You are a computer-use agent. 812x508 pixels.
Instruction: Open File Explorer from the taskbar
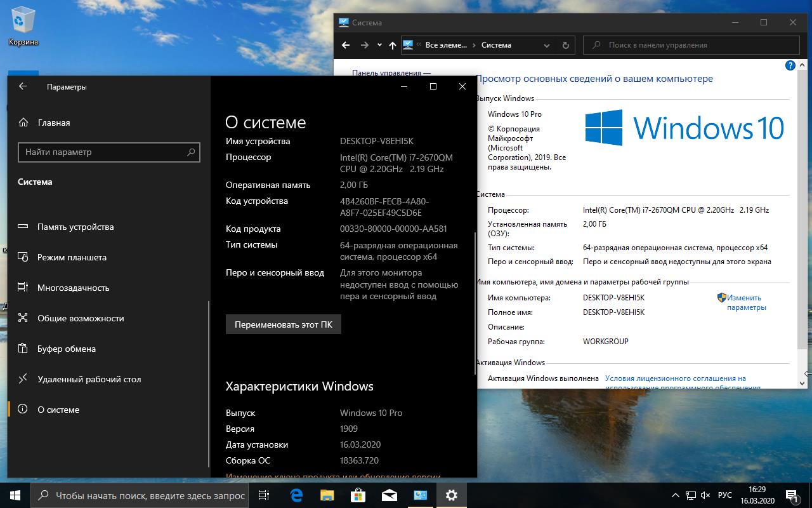coord(327,495)
